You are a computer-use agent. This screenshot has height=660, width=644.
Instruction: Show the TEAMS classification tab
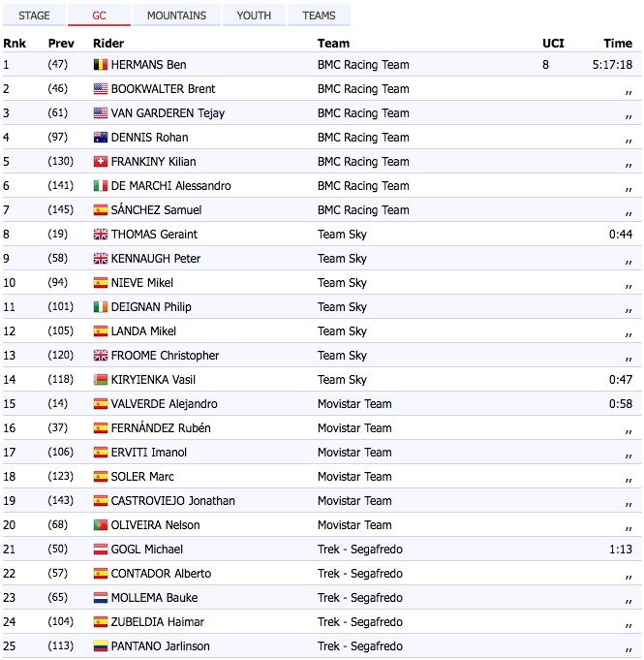(319, 16)
